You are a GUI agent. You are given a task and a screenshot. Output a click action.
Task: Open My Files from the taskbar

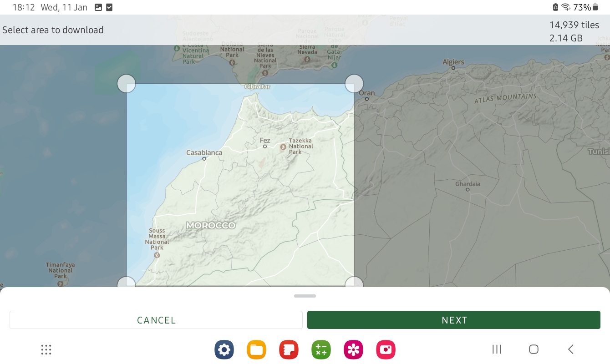tap(256, 349)
